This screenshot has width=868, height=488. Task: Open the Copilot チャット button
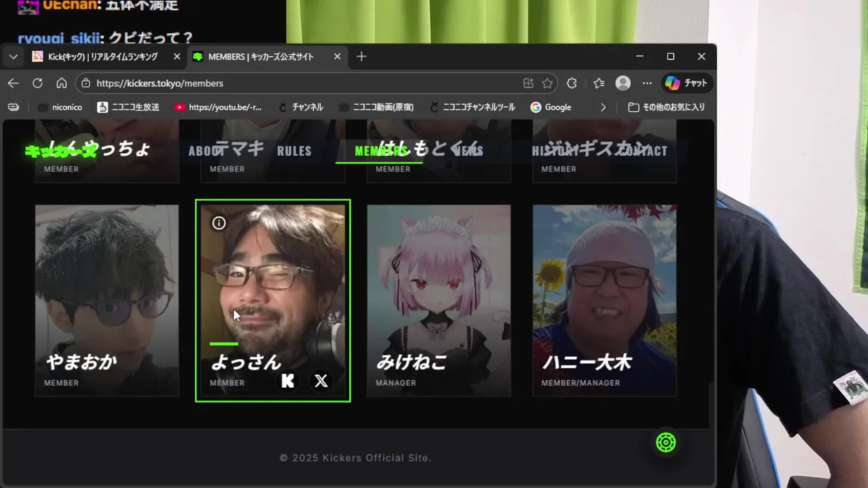coord(686,83)
